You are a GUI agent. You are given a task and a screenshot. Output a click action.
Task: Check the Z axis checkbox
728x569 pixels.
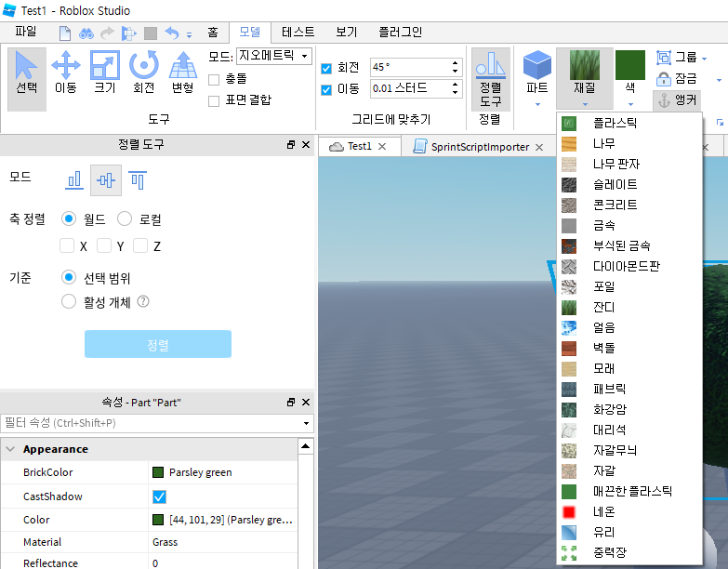(x=140, y=245)
